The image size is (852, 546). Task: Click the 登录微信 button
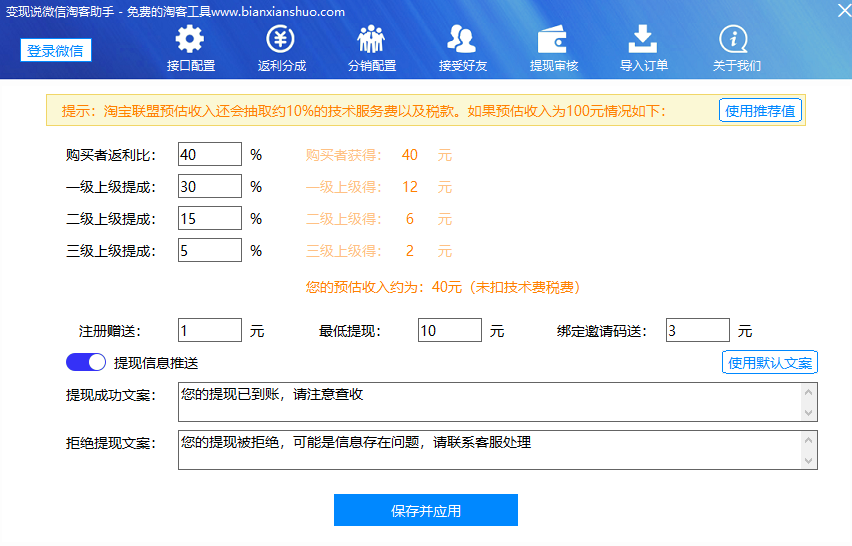56,51
